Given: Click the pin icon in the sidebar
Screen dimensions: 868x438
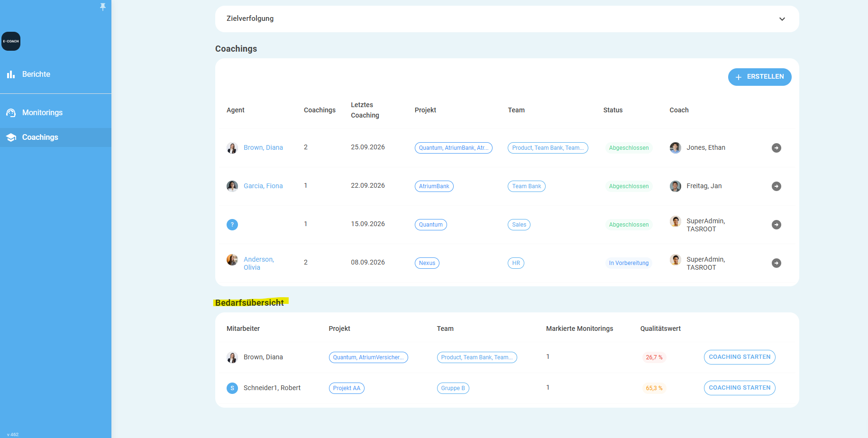Looking at the screenshot, I should 102,7.
